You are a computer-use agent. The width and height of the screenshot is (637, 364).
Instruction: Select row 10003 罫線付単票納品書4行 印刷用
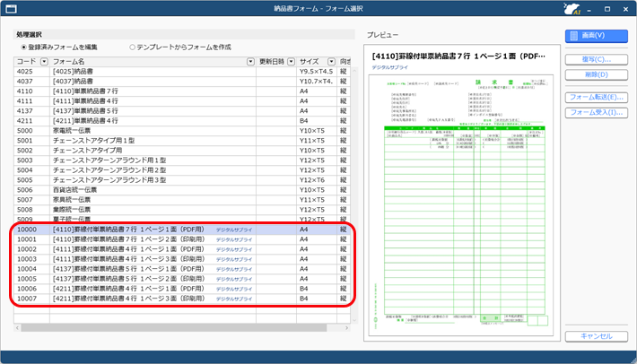pos(182,259)
